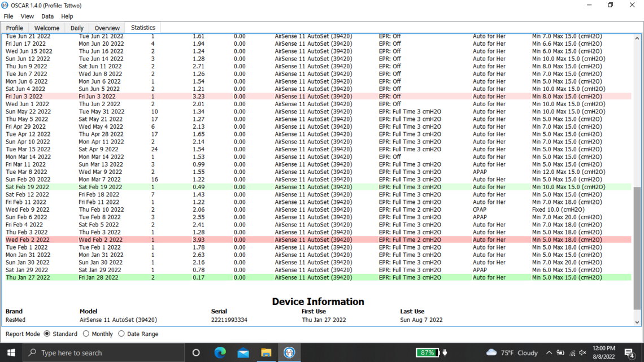Open notification center icon
The image size is (644, 362).
click(629, 352)
